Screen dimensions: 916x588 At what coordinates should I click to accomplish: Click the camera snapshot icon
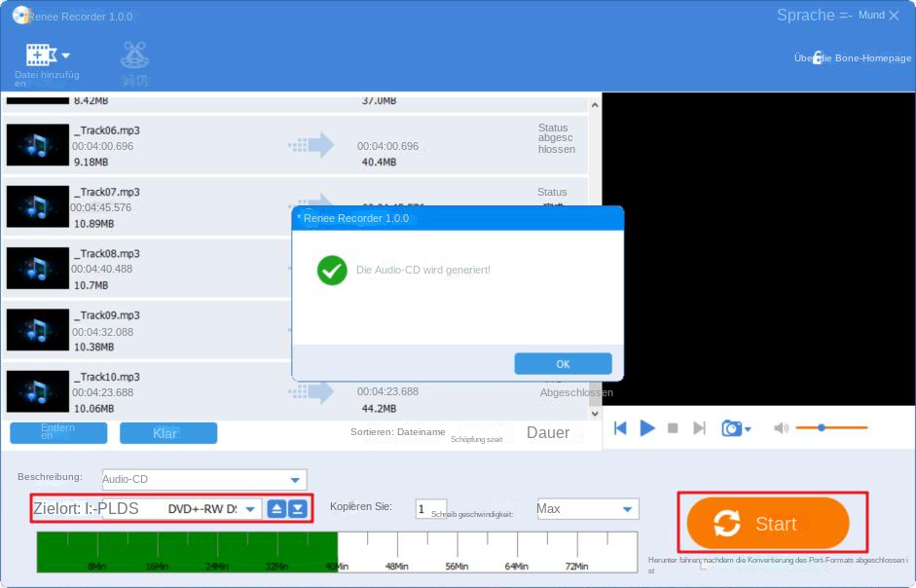[x=730, y=428]
